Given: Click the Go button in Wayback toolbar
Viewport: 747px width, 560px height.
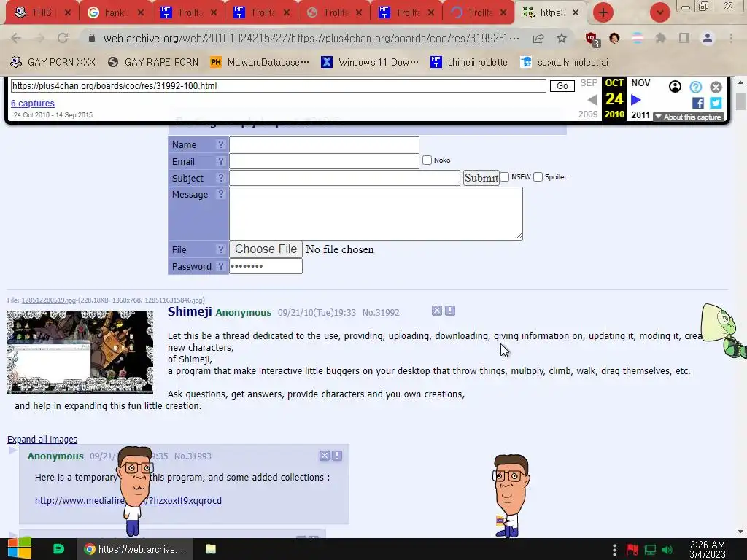Looking at the screenshot, I should click(x=562, y=86).
